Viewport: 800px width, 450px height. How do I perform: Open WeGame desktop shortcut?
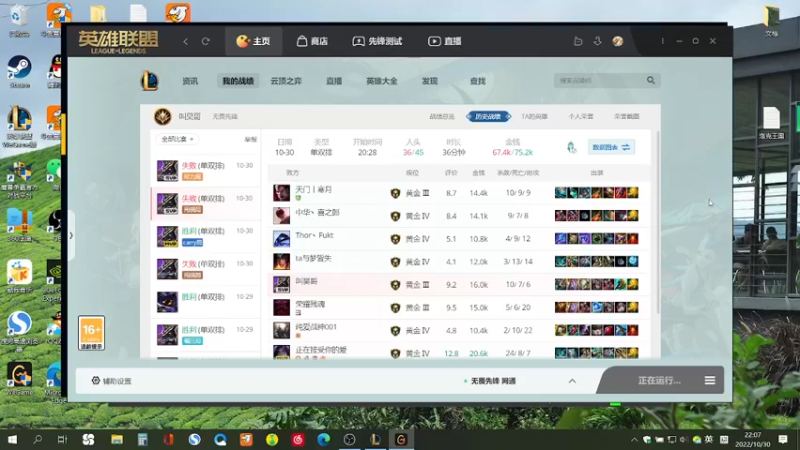(19, 379)
